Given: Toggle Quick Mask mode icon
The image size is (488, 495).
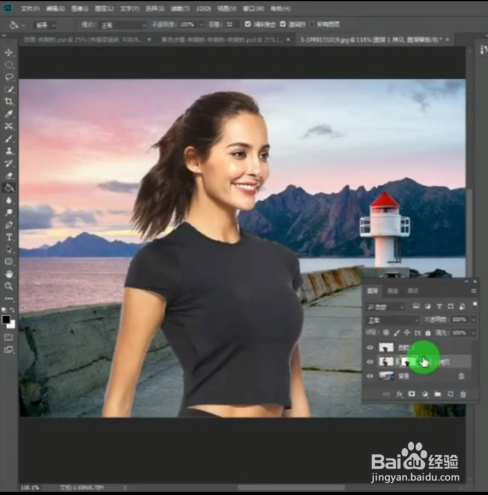Looking at the screenshot, I should (9, 337).
